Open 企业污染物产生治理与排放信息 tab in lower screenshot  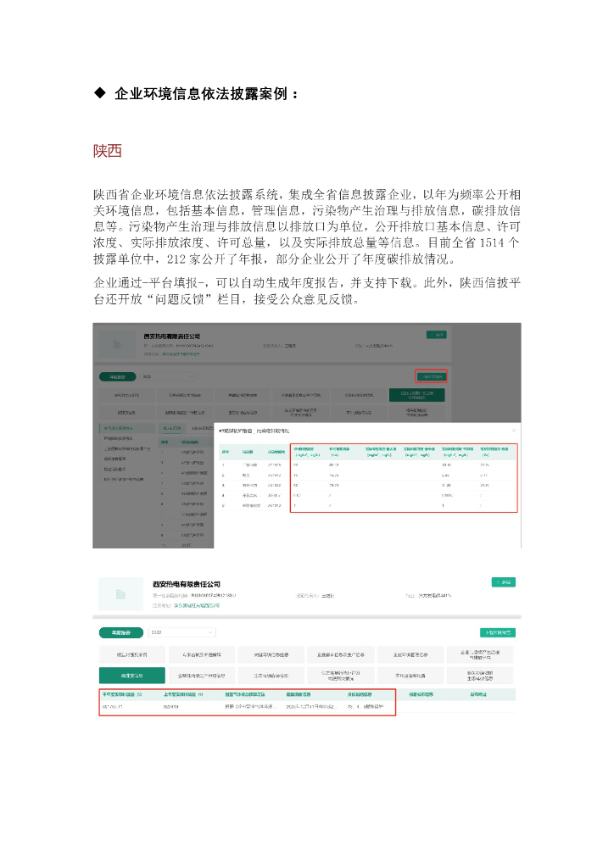coord(480,654)
